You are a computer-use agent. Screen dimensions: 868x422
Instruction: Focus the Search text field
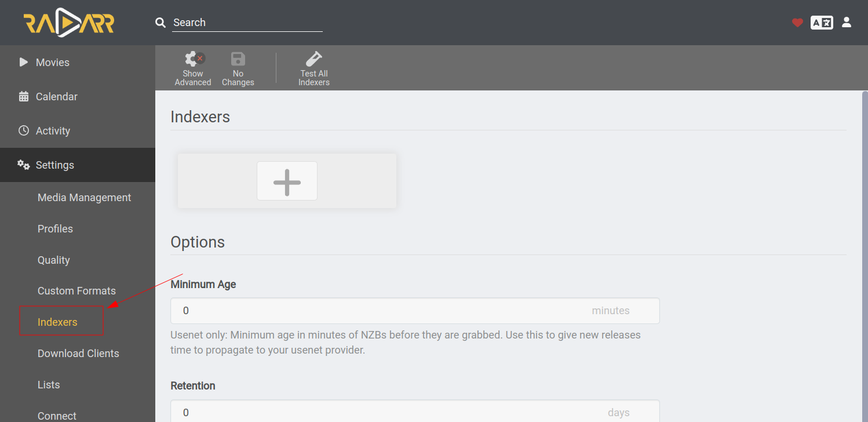click(x=247, y=23)
